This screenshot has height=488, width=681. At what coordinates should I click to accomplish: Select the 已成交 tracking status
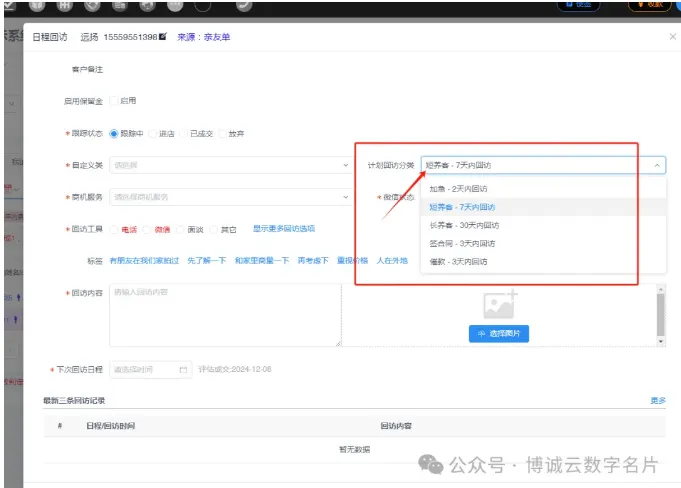[184, 133]
